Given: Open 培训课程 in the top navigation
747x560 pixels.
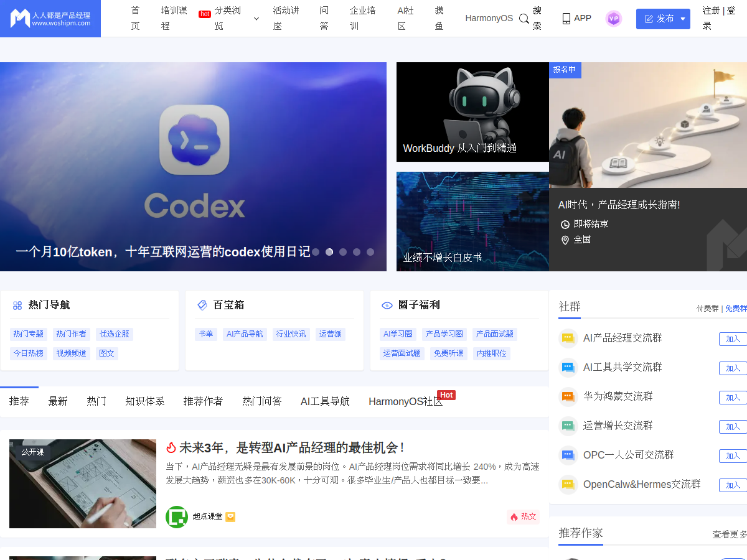Looking at the screenshot, I should pos(174,18).
